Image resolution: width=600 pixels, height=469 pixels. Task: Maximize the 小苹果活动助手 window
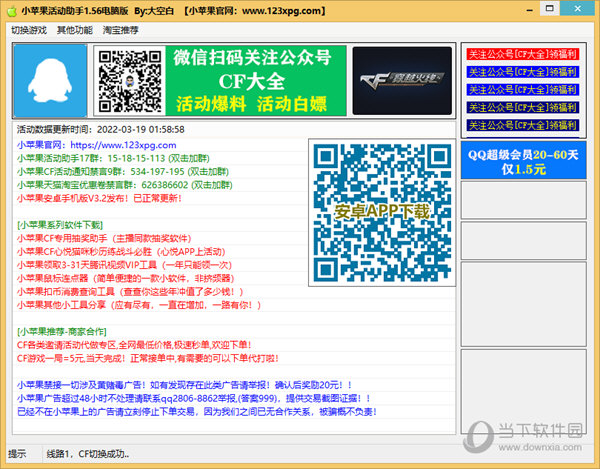tap(549, 8)
